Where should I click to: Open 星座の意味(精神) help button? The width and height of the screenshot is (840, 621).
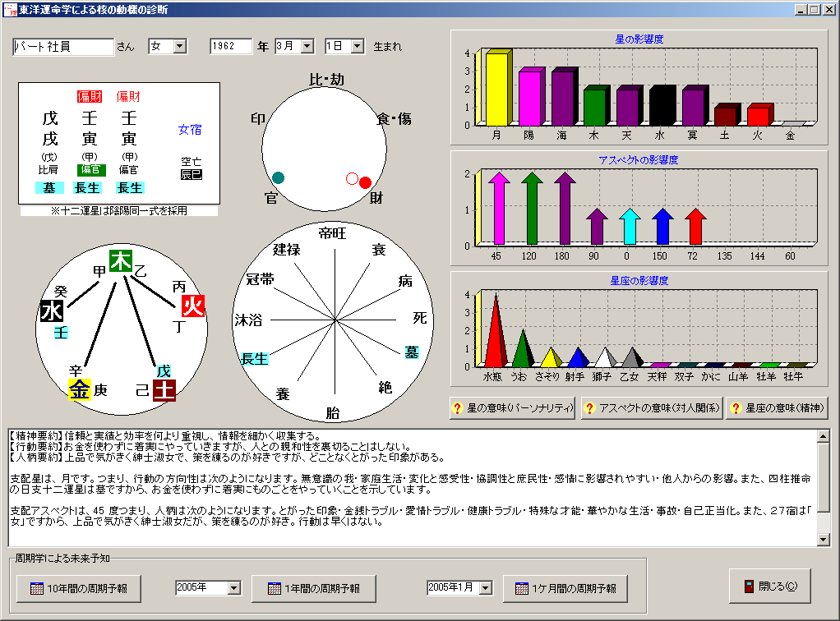(x=778, y=408)
